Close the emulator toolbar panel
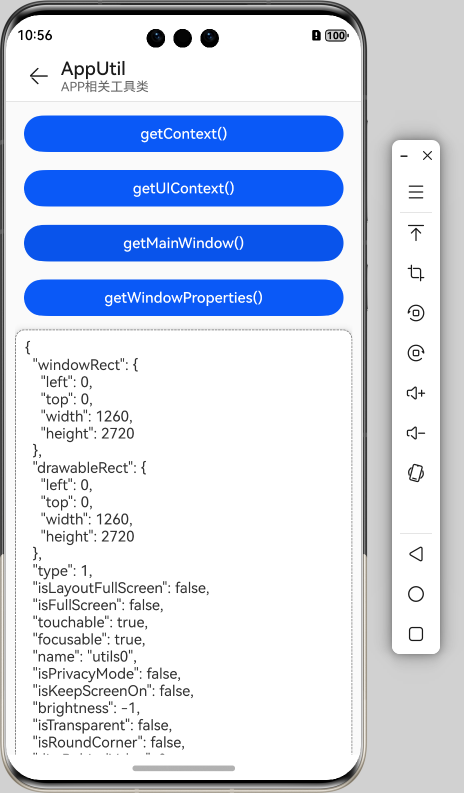 click(x=428, y=156)
